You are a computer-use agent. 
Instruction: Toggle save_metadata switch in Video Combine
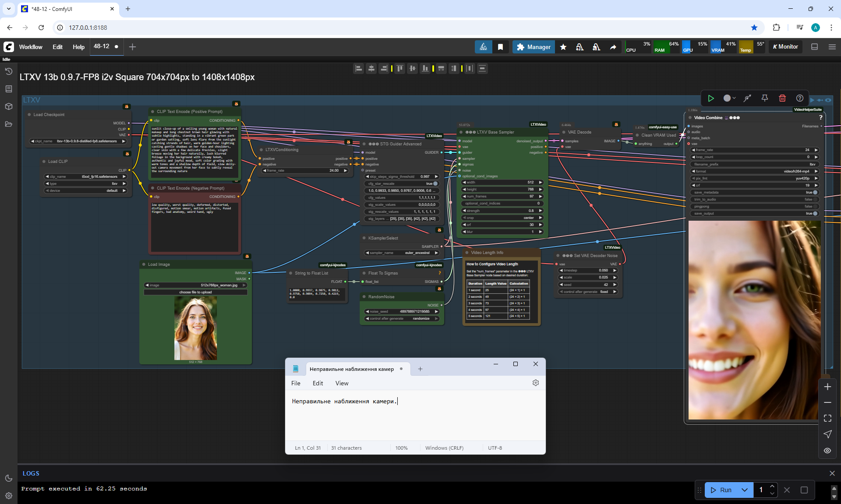[815, 192]
